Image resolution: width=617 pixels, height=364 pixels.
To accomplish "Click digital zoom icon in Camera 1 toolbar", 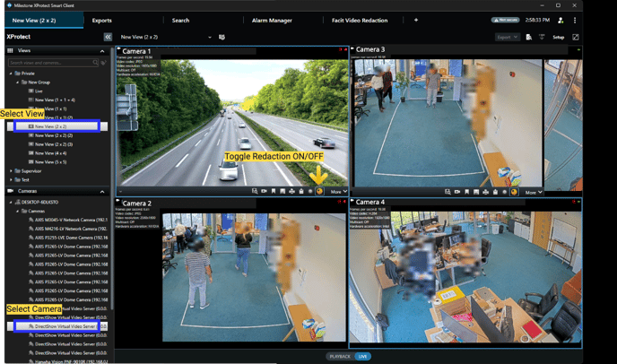I will (x=255, y=192).
